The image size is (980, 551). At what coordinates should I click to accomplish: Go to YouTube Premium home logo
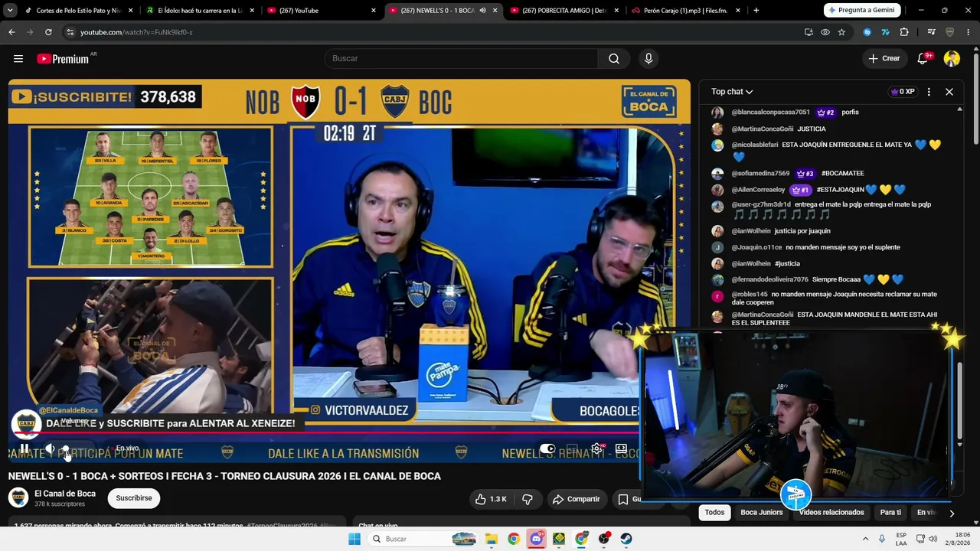[x=63, y=59]
